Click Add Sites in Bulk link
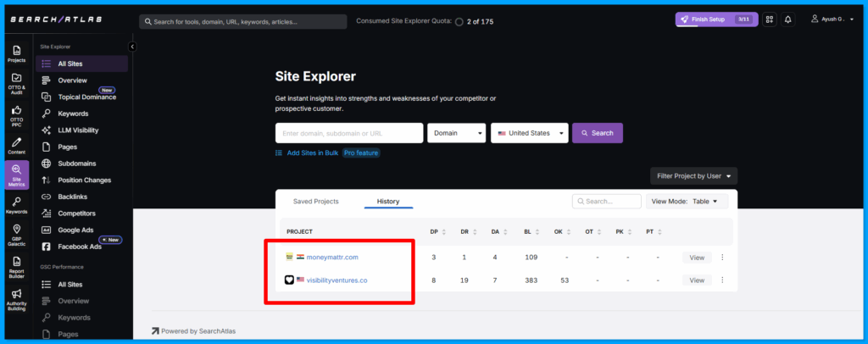This screenshot has height=344, width=868. (x=312, y=153)
